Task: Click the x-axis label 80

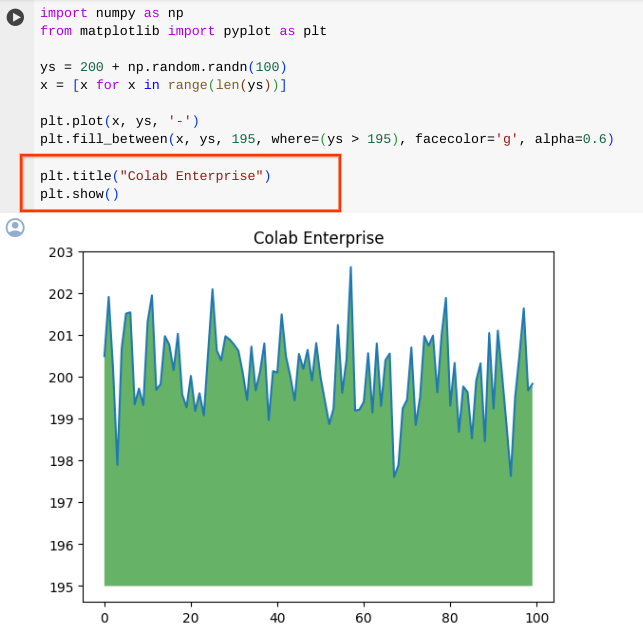Action: [x=450, y=618]
